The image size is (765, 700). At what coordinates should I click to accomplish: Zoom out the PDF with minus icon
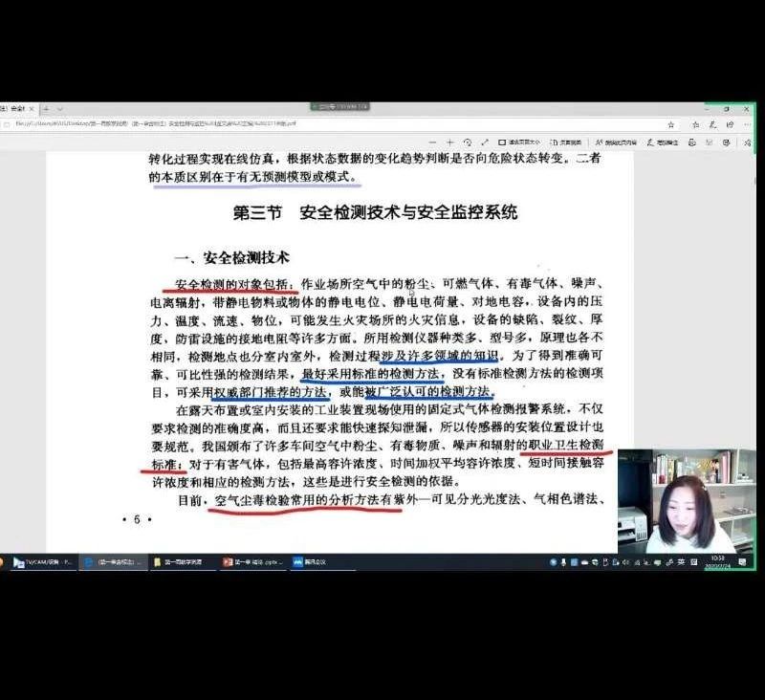click(432, 142)
